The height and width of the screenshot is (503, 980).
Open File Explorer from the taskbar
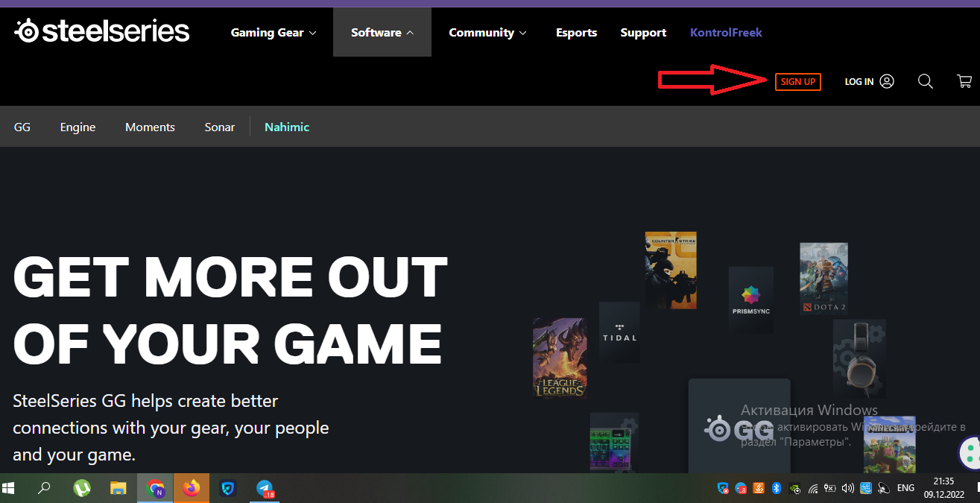[118, 488]
